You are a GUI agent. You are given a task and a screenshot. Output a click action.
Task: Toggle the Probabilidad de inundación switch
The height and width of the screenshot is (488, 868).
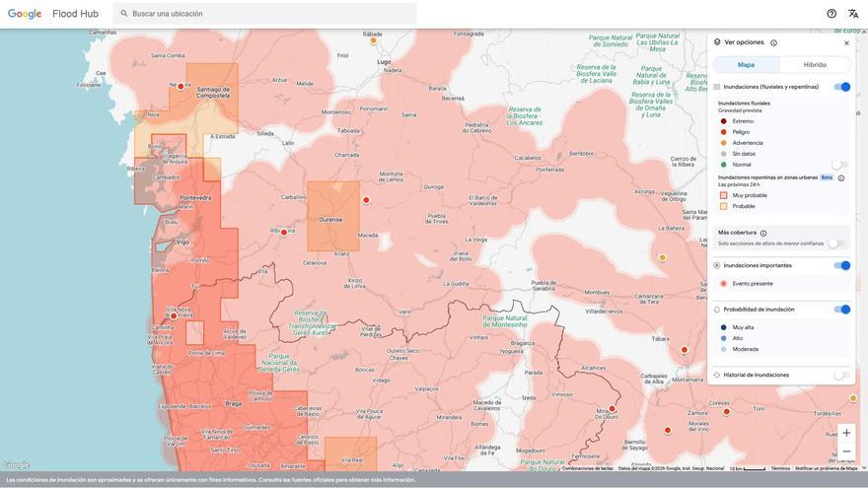pos(841,310)
